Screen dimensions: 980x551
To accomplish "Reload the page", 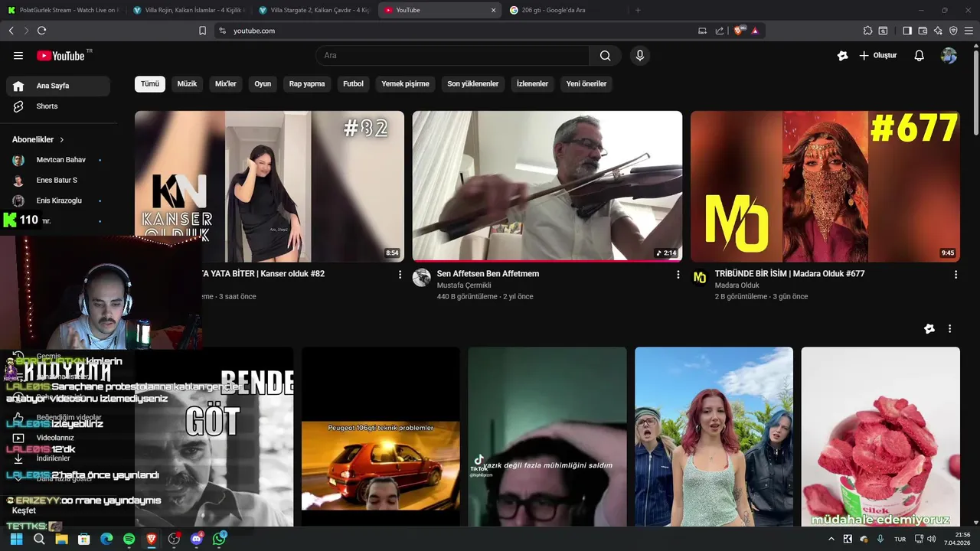I will pos(41,31).
